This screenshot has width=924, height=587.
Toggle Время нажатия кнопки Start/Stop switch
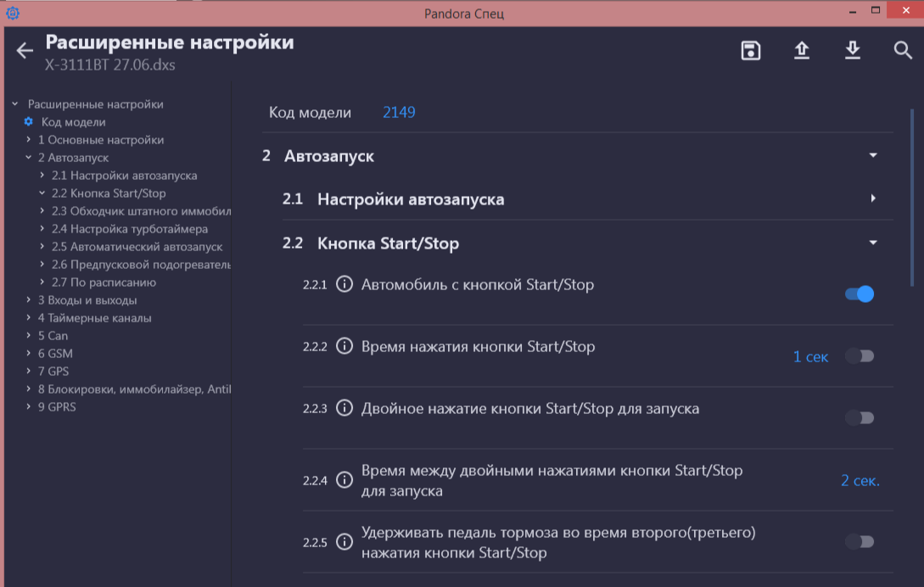859,356
